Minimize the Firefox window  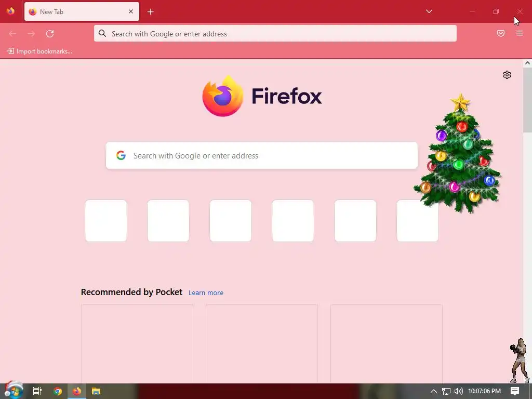[x=472, y=11]
